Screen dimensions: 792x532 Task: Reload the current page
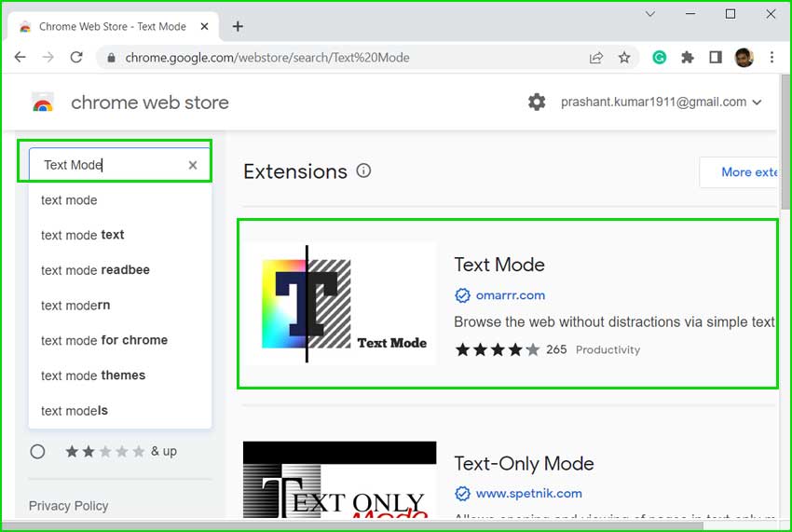click(76, 57)
